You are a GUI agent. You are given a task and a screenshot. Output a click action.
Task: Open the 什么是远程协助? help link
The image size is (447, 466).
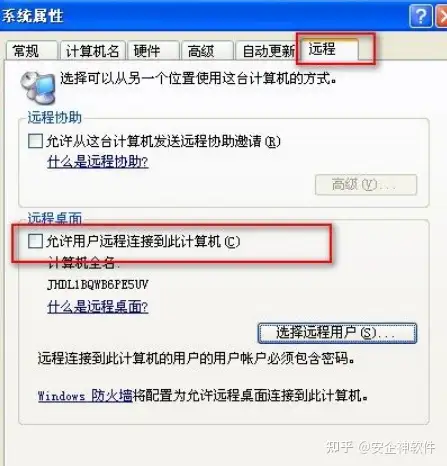98,162
